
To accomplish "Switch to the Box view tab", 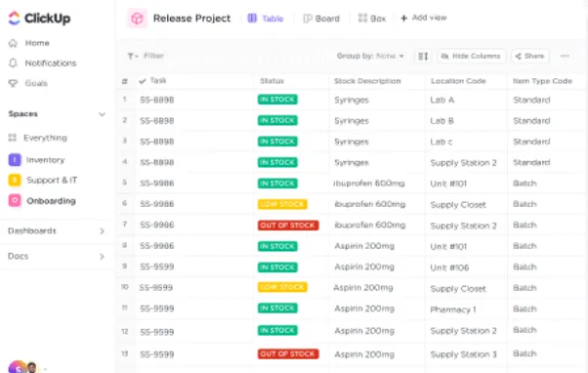I will [x=371, y=19].
